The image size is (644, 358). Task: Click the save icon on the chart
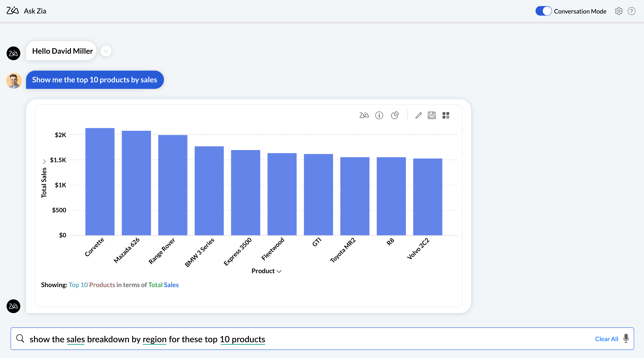point(432,115)
